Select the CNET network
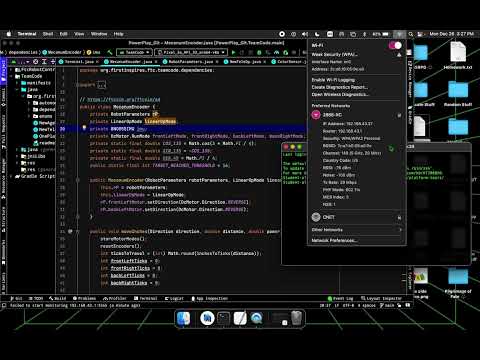This screenshot has height=360, width=480. 356,217
